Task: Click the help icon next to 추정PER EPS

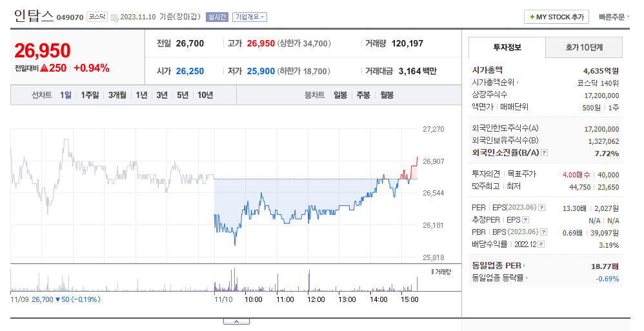Action: [x=525, y=220]
